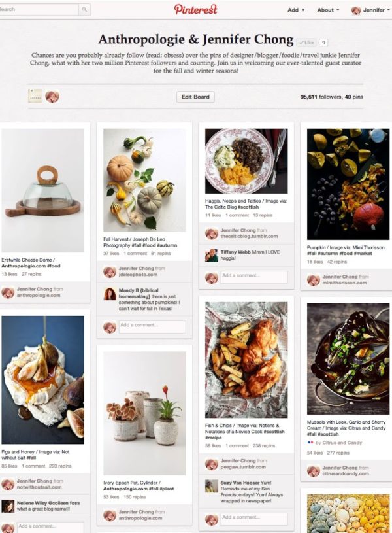
Task: Expand the About dropdown
Action: click(x=328, y=10)
